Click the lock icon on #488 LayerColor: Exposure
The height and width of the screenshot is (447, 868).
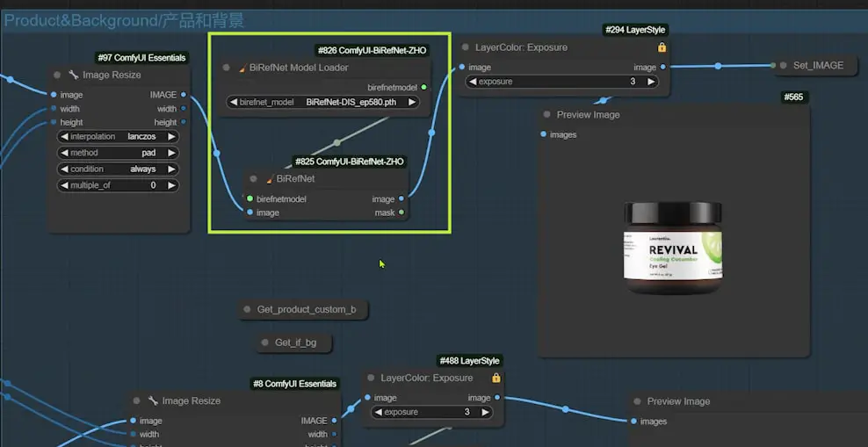pos(496,378)
